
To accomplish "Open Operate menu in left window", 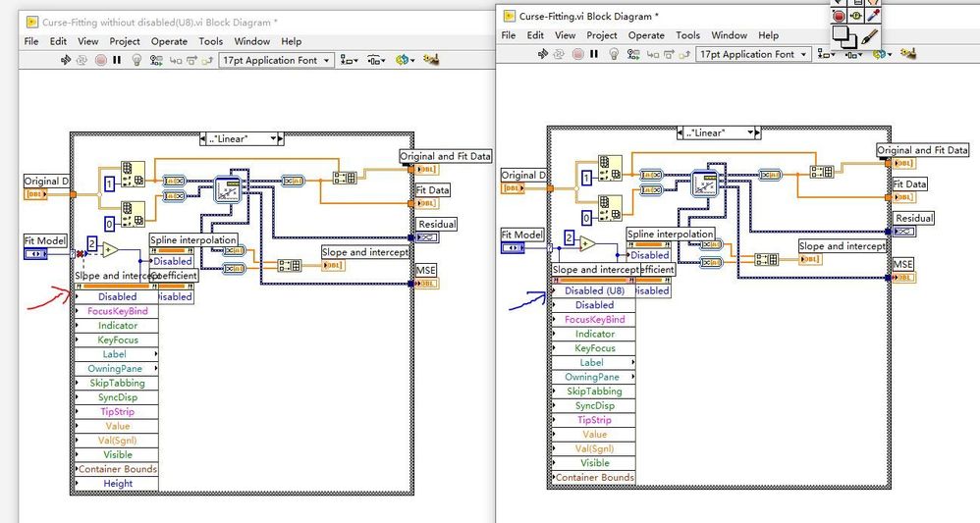I will coord(169,41).
